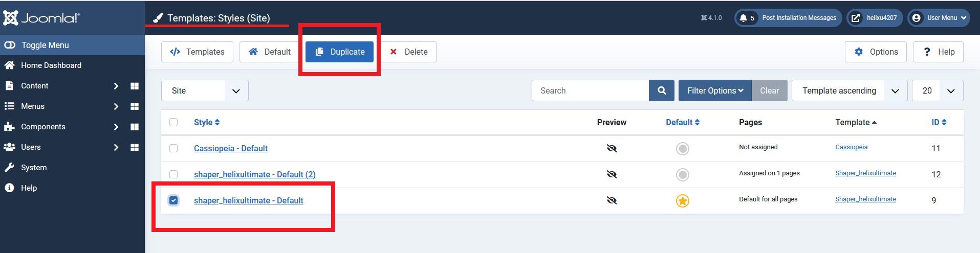Open Cassiopeia - Default style
The width and height of the screenshot is (980, 253).
tap(231, 148)
